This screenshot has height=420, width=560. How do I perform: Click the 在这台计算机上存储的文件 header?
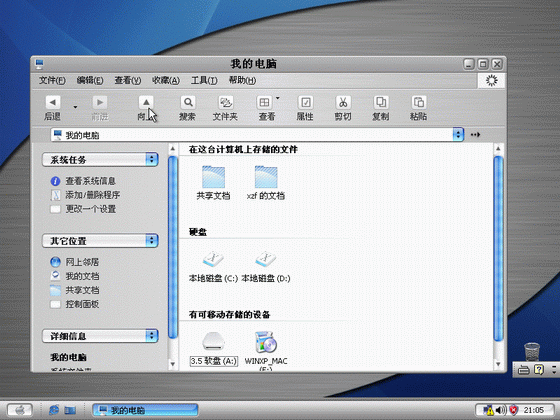tap(243, 149)
